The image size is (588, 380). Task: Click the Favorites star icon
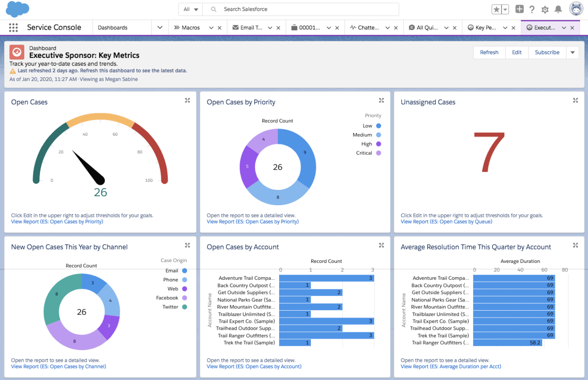tap(496, 9)
